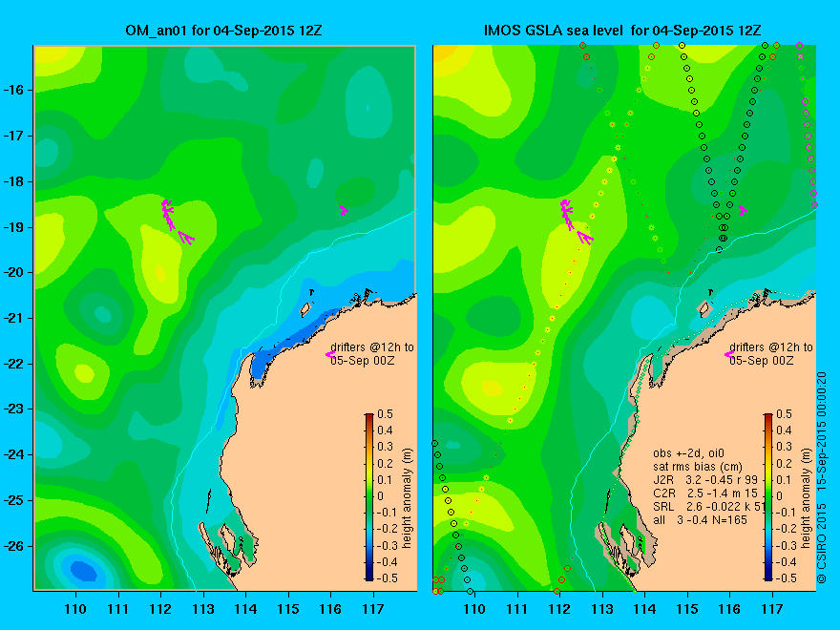The width and height of the screenshot is (840, 630).
Task: Click the color scale bar in the right map
Action: pos(768,497)
